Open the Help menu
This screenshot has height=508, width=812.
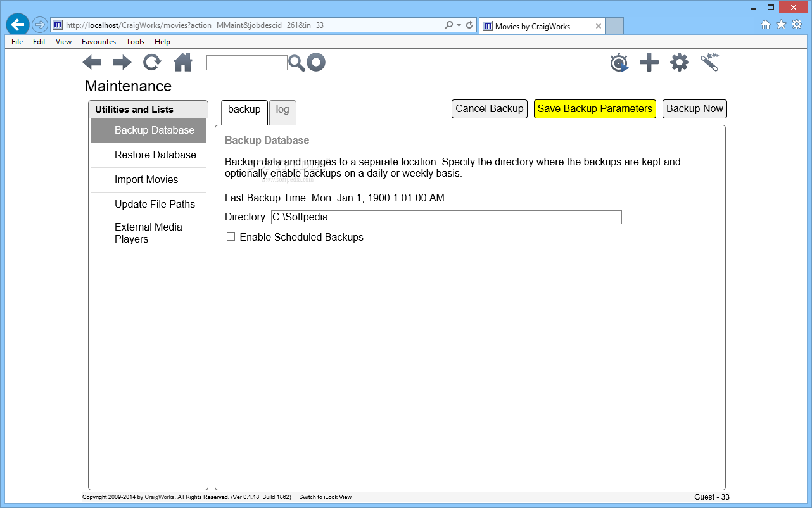click(x=162, y=42)
